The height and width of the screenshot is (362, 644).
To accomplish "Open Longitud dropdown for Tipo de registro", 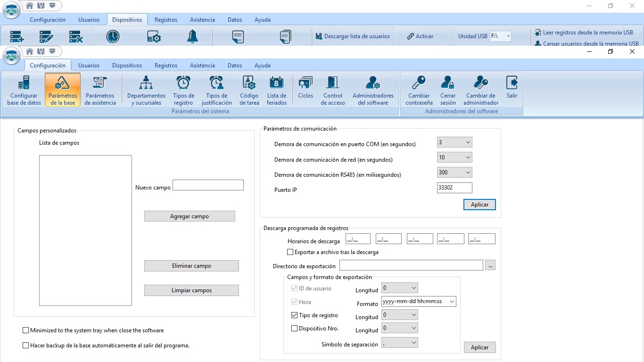I will click(399, 315).
